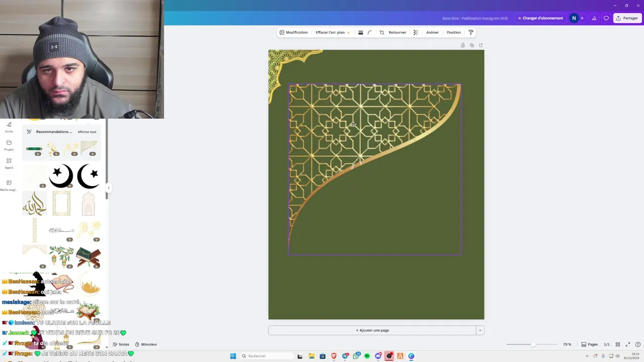Viewport: 644px width, 362px height.
Task: Open Discord from taskbar
Action: tap(378, 356)
